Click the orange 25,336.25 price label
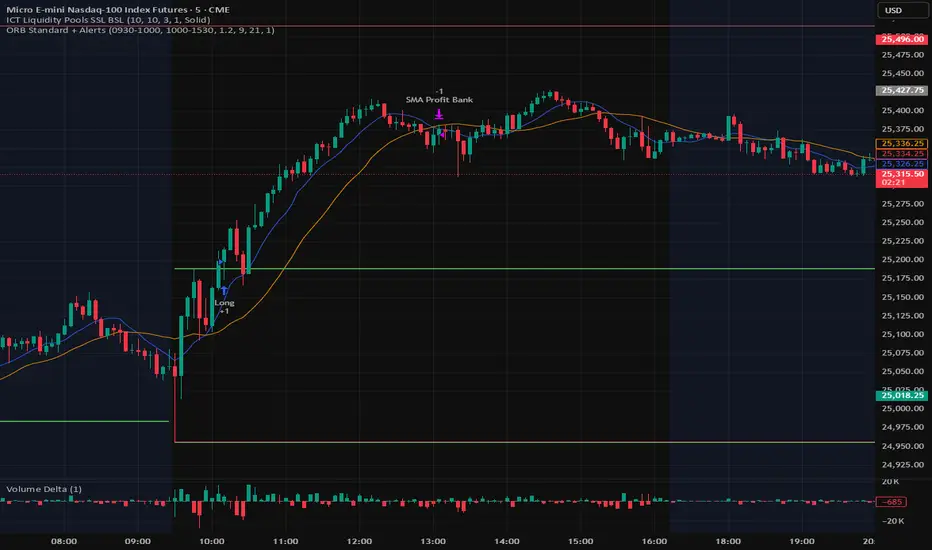Image resolution: width=932 pixels, height=550 pixels. [902, 143]
